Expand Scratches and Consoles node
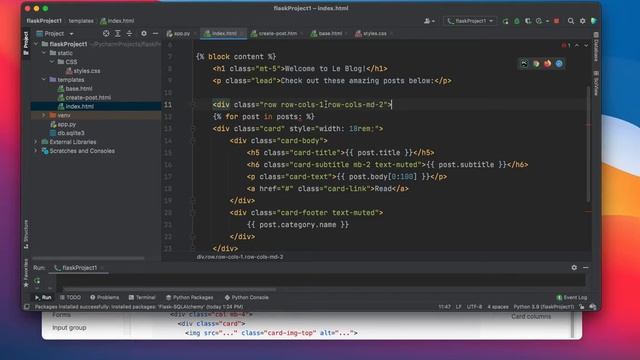 [x=36, y=151]
